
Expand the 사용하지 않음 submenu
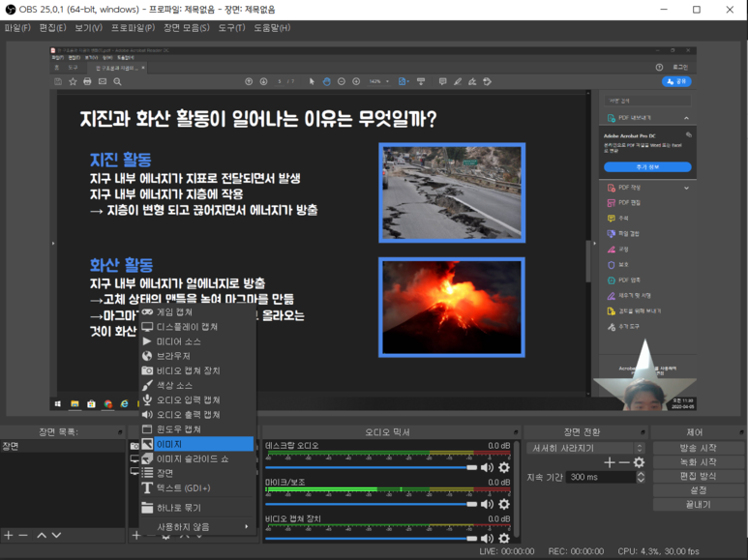(197, 526)
